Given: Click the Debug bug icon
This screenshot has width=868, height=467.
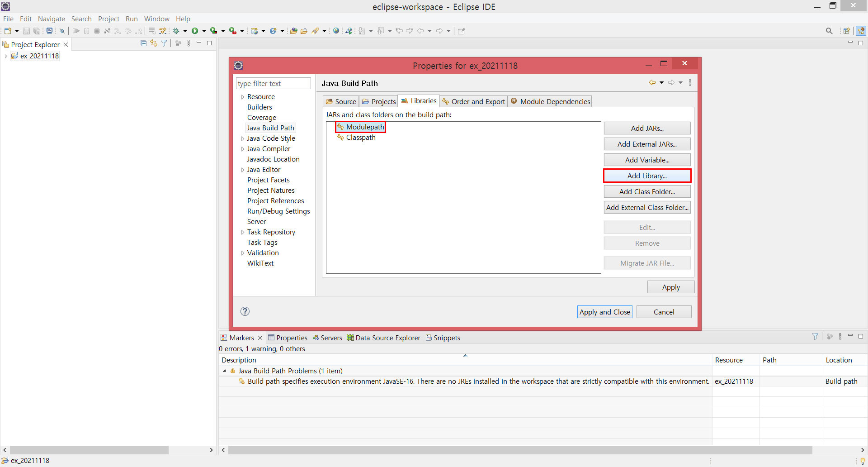Looking at the screenshot, I should [x=176, y=31].
